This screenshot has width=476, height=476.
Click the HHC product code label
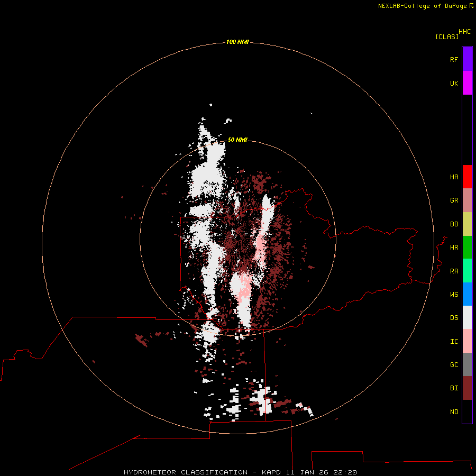coord(465,32)
